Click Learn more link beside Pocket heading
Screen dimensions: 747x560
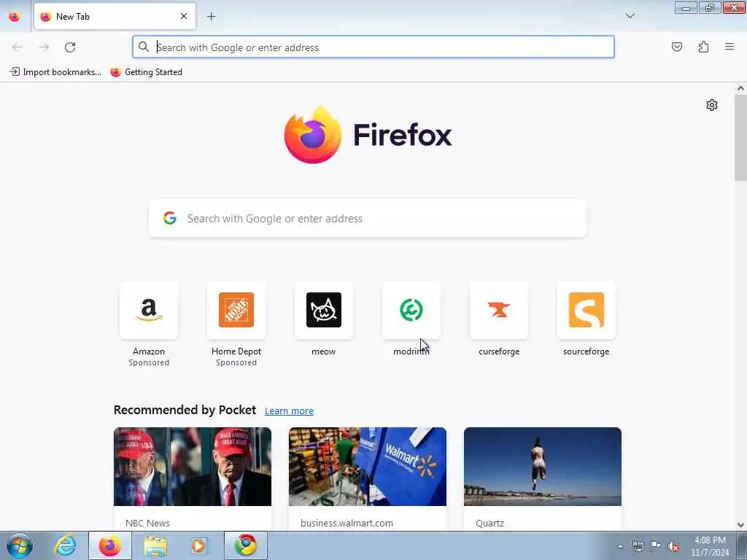coord(289,411)
